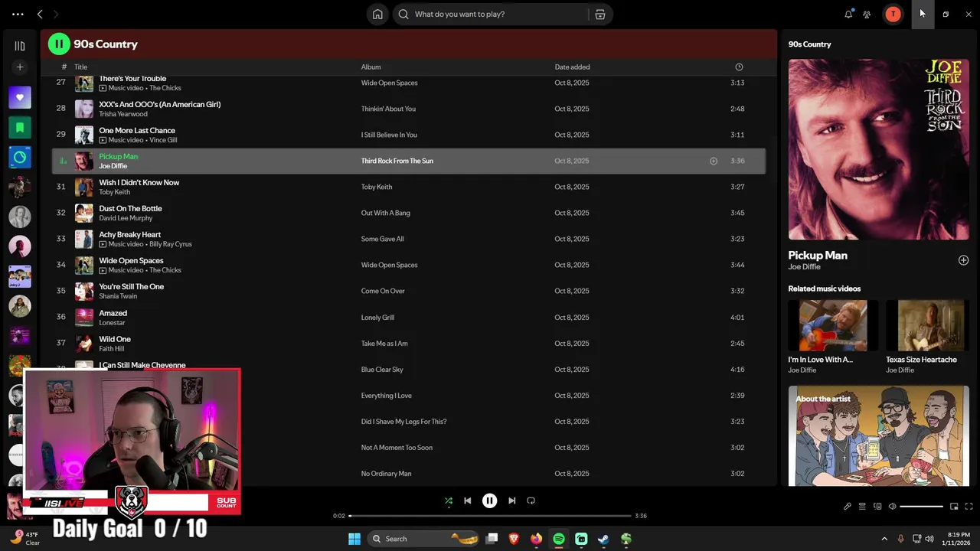The width and height of the screenshot is (980, 551).
Task: Go to Spotify Home icon
Action: [377, 14]
